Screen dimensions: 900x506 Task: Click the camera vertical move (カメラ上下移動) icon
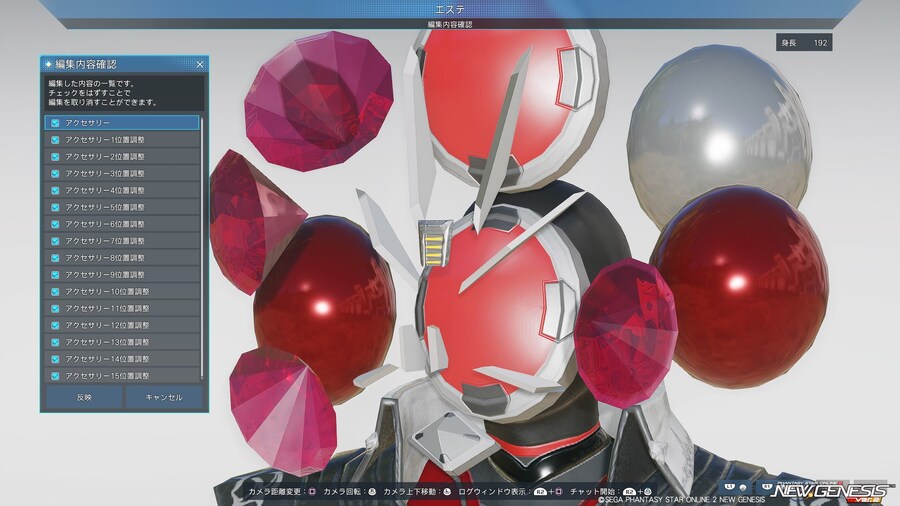click(447, 492)
